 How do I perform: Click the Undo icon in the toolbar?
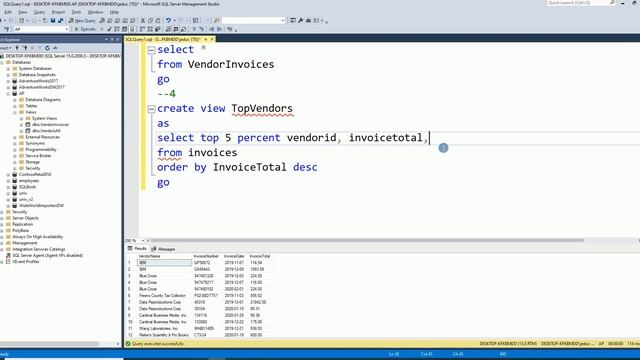168,20
